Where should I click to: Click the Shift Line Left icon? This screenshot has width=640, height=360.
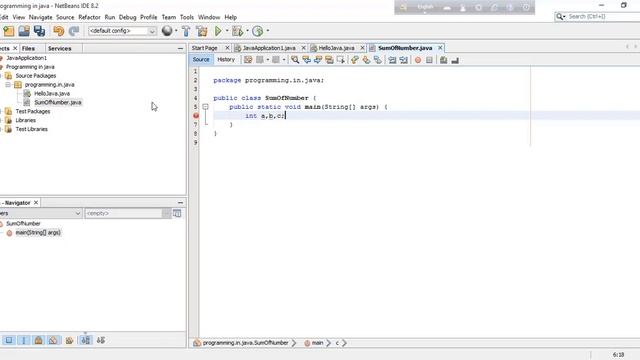[392, 60]
